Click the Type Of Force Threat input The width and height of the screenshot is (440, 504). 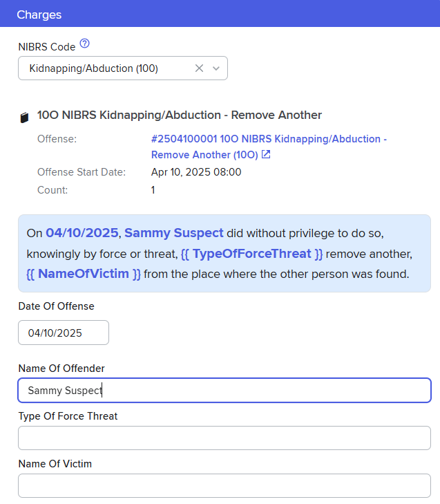click(x=224, y=438)
